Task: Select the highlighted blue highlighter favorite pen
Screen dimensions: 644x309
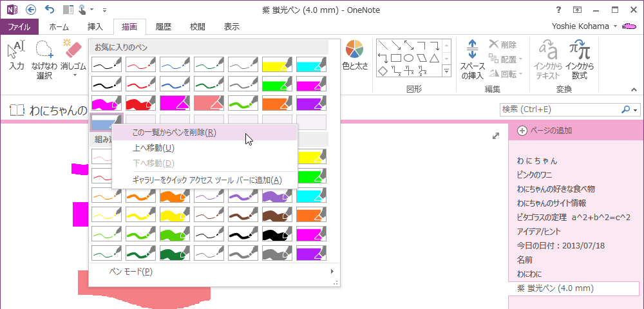Action: (106, 122)
